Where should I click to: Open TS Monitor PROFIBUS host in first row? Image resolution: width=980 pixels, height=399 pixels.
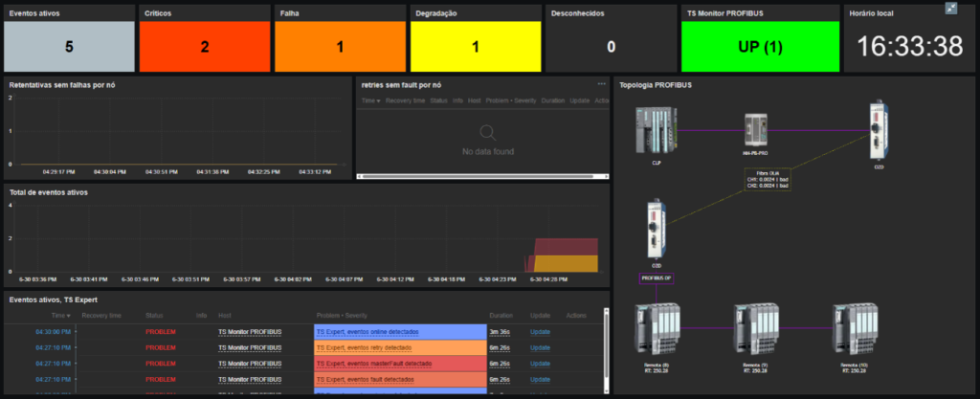coord(250,332)
